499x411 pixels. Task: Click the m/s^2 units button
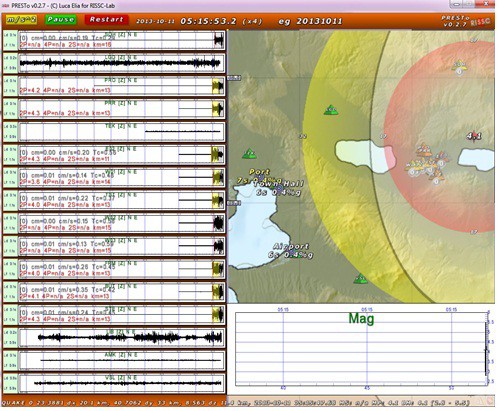(22, 20)
